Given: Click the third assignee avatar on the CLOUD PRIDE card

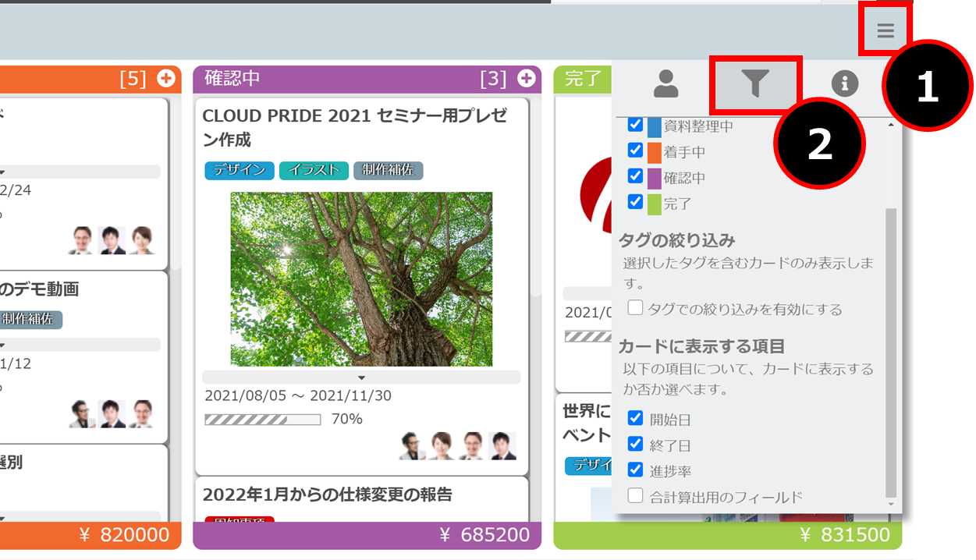Looking at the screenshot, I should (x=471, y=445).
